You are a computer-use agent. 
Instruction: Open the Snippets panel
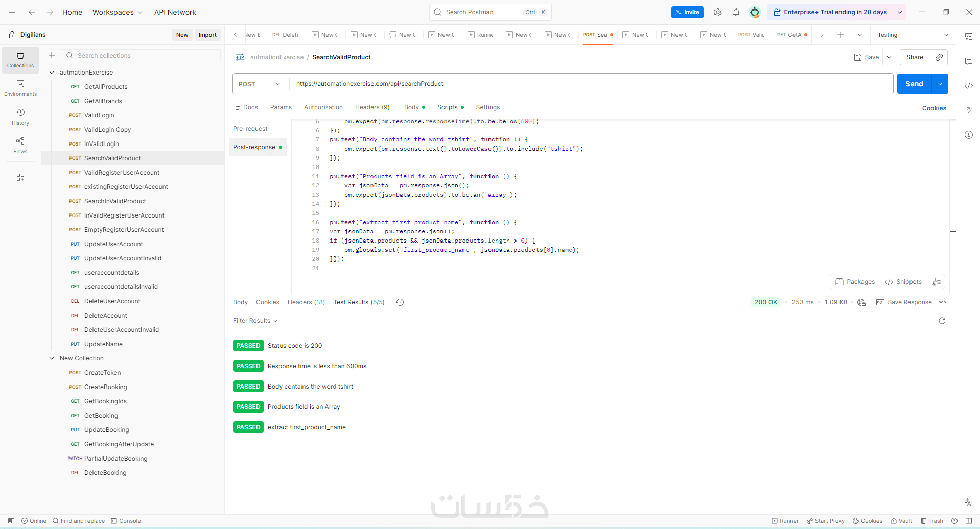tap(903, 282)
